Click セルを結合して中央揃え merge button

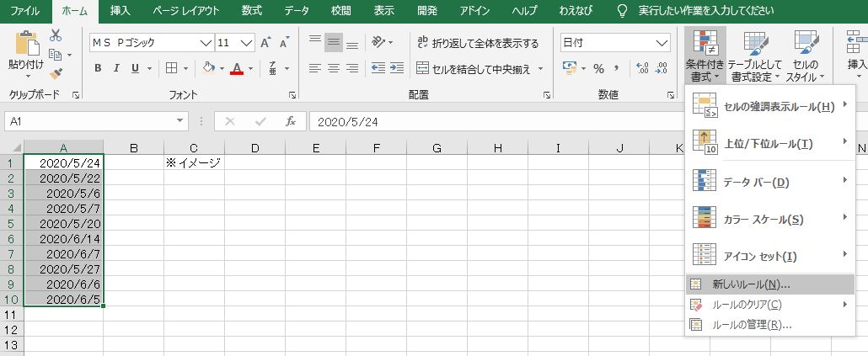[474, 68]
